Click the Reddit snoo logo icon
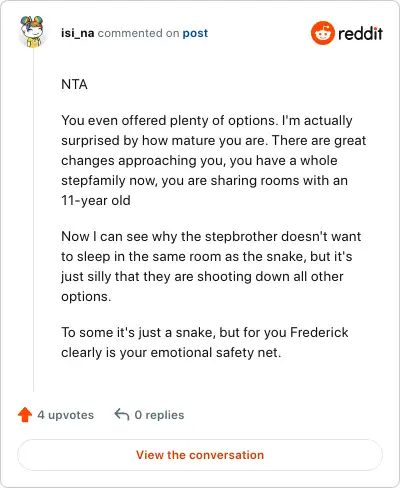Screen dimensions: 400x488 [x=322, y=33]
